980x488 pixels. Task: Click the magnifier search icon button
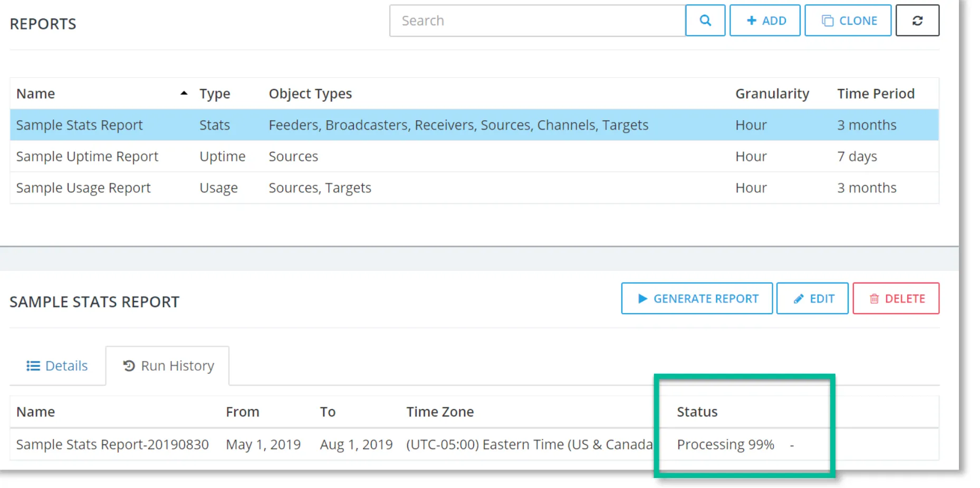(x=705, y=21)
